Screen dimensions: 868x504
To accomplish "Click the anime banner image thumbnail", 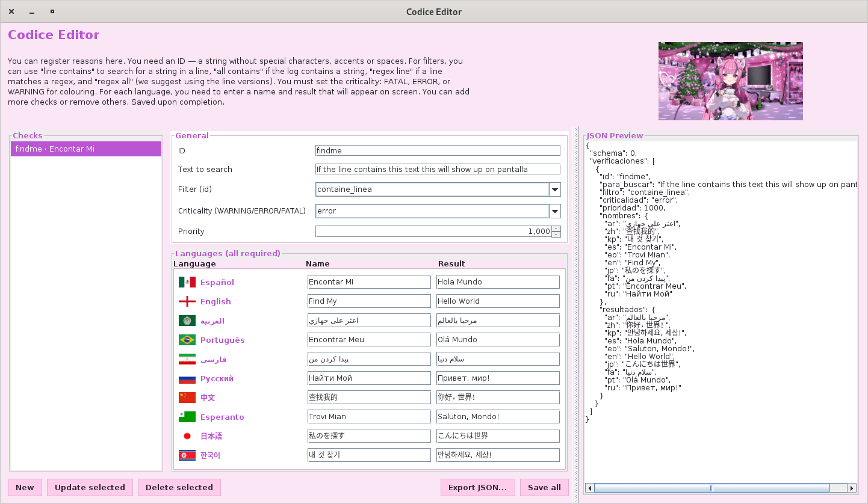I will click(730, 81).
